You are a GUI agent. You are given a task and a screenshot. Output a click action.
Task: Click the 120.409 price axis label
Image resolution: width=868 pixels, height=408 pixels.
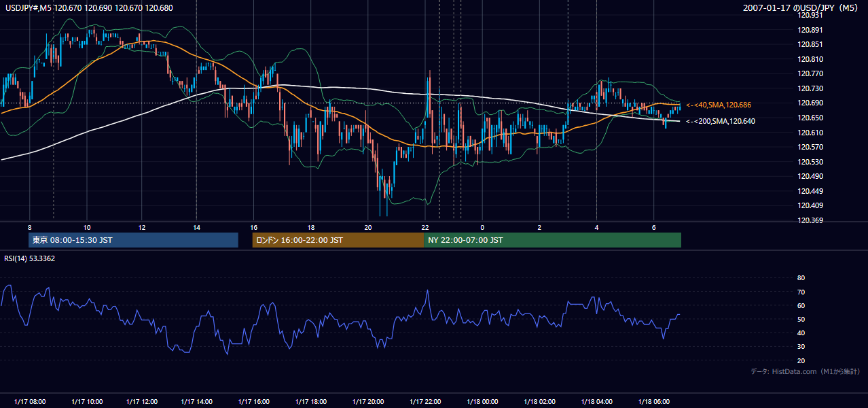(810, 205)
